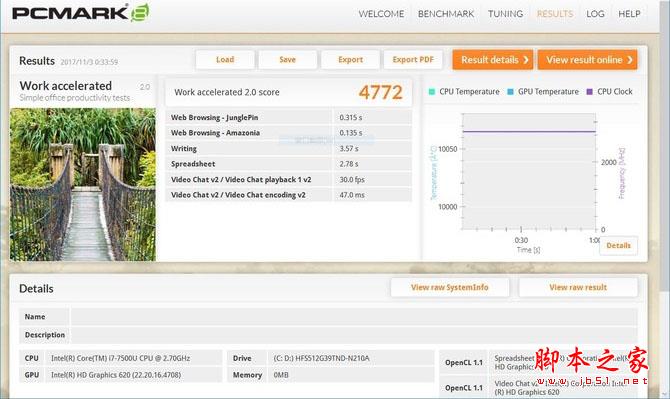This screenshot has height=399, width=670.
Task: Click the Intel Core i7-7500U CPU value
Action: click(x=120, y=358)
